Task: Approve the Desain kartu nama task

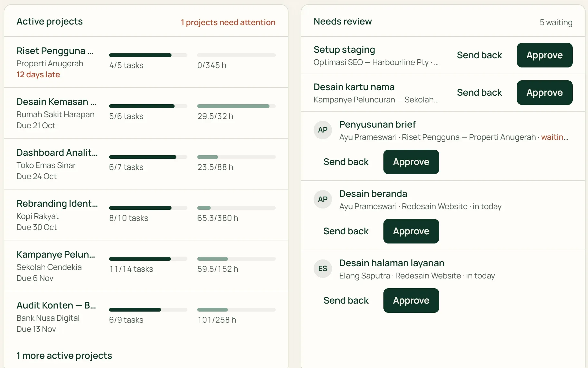Action: tap(545, 93)
